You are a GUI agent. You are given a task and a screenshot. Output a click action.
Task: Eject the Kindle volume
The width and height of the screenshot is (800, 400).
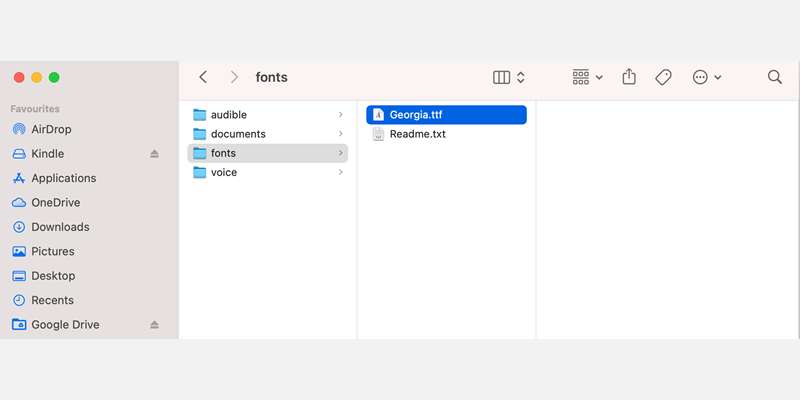coord(154,154)
